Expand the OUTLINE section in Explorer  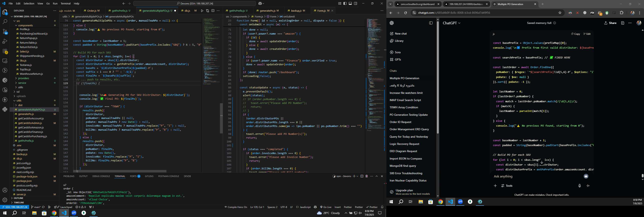pos(19,198)
